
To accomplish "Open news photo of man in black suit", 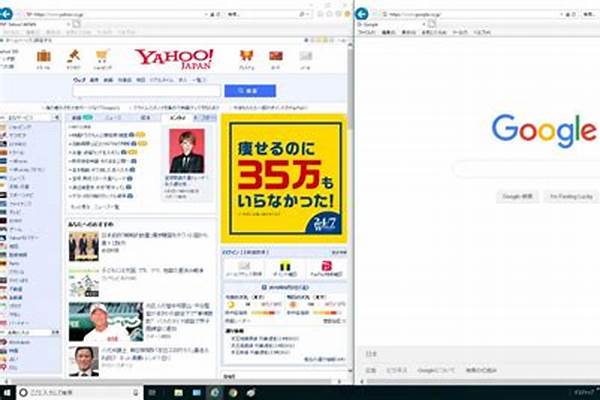I will (x=187, y=151).
